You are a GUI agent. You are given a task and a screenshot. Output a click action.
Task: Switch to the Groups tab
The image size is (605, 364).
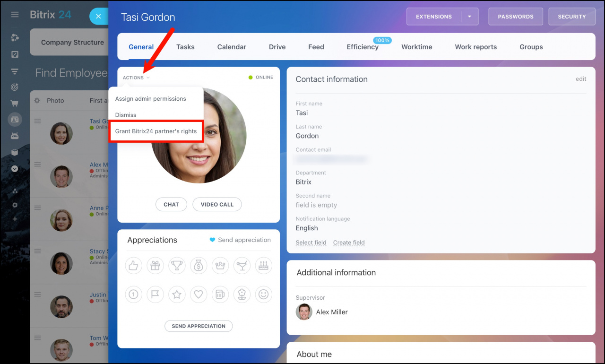pos(531,47)
